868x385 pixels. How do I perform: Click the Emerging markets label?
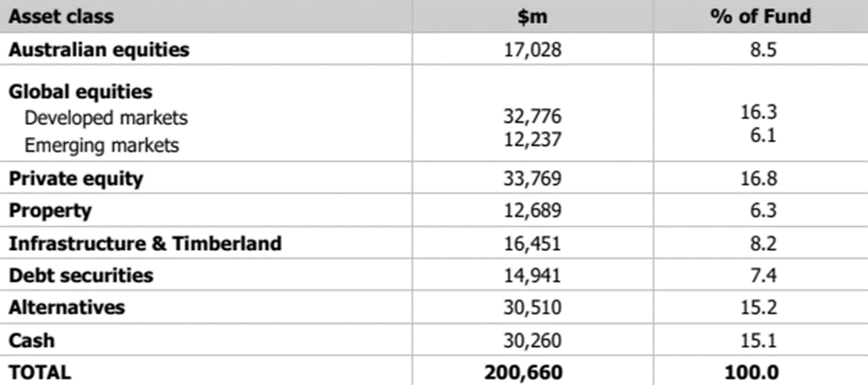pyautogui.click(x=102, y=145)
